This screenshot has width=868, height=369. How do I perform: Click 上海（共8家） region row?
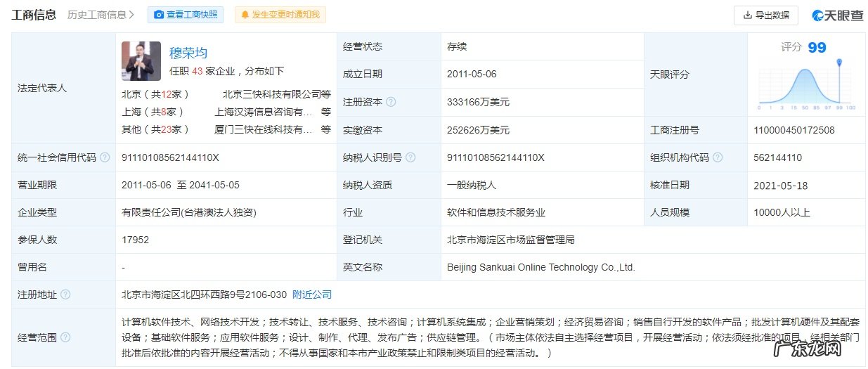(226, 112)
